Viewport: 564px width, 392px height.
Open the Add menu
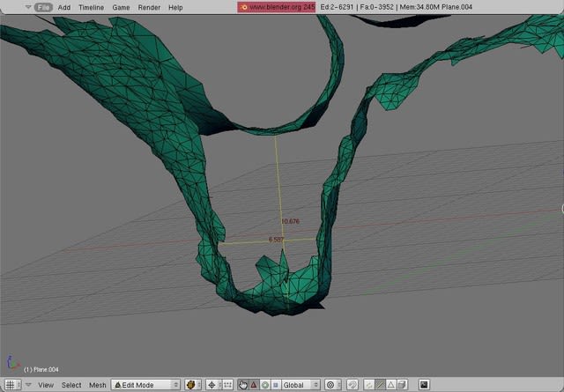(x=64, y=7)
